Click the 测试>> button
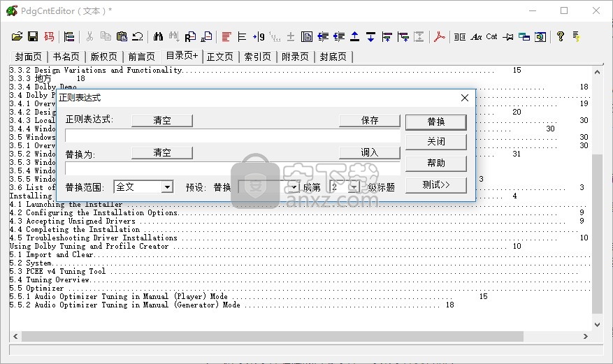613x364 pixels. tap(436, 185)
